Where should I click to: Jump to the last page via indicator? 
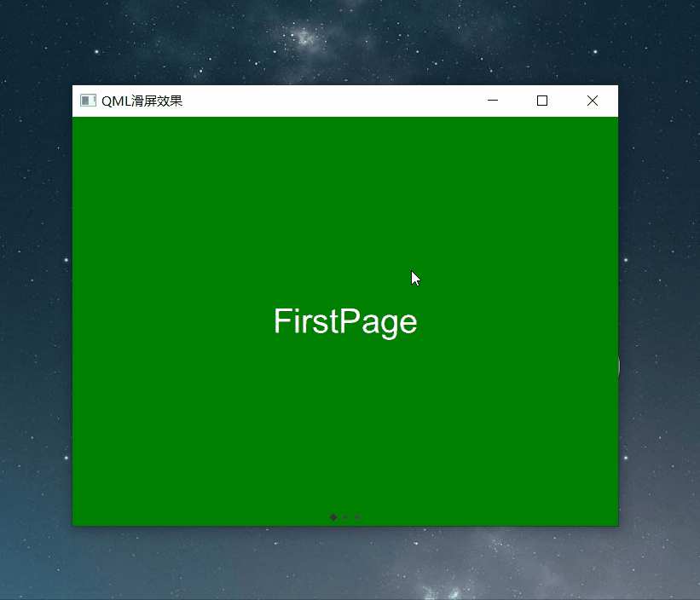pyautogui.click(x=357, y=517)
